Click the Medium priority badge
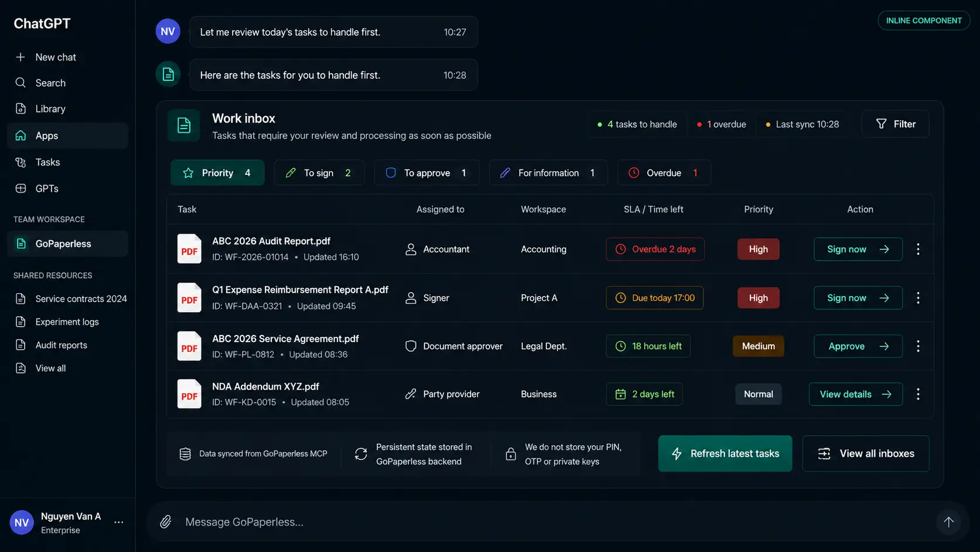This screenshot has width=980, height=552. (758, 346)
